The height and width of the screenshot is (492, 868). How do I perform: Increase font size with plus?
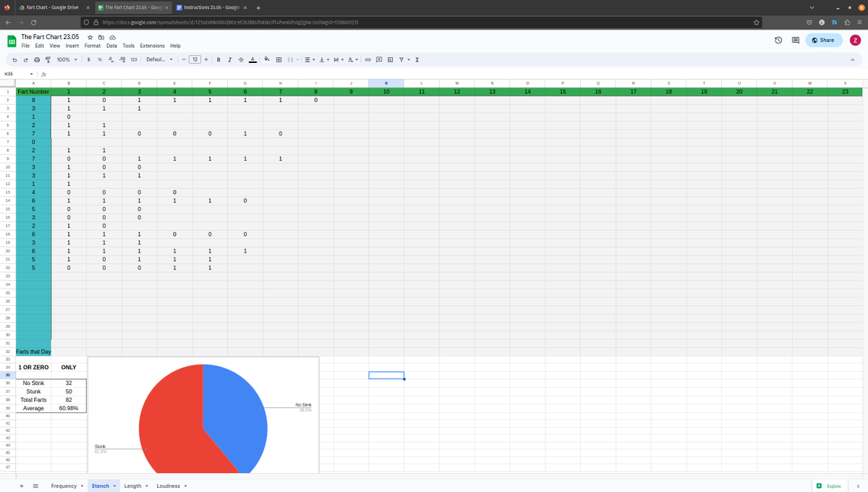click(206, 59)
